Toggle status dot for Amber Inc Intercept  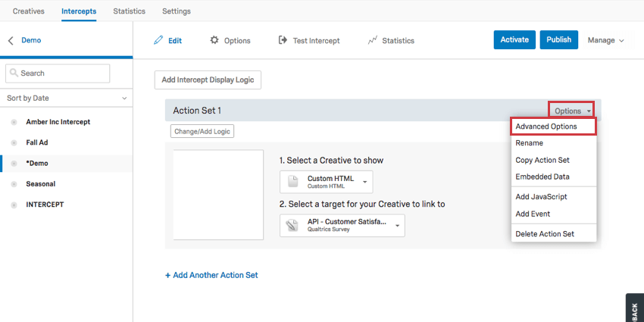14,122
